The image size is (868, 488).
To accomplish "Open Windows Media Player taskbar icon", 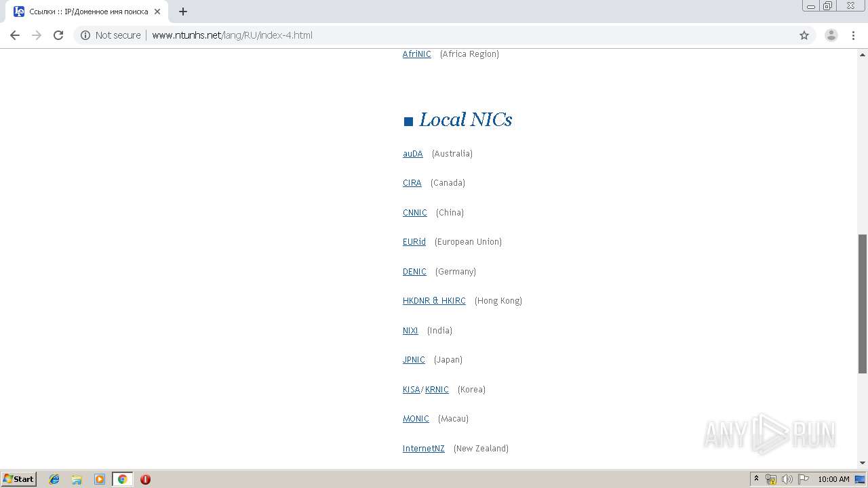I will coord(100,479).
